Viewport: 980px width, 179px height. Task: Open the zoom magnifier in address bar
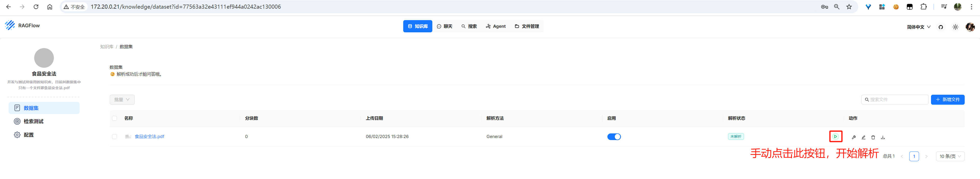point(837,7)
